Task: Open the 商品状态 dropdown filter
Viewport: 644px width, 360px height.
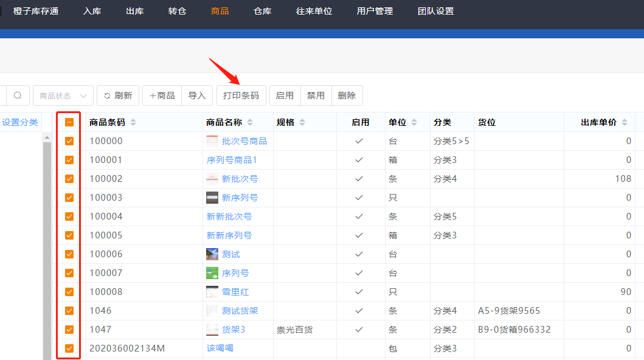Action: tap(63, 95)
